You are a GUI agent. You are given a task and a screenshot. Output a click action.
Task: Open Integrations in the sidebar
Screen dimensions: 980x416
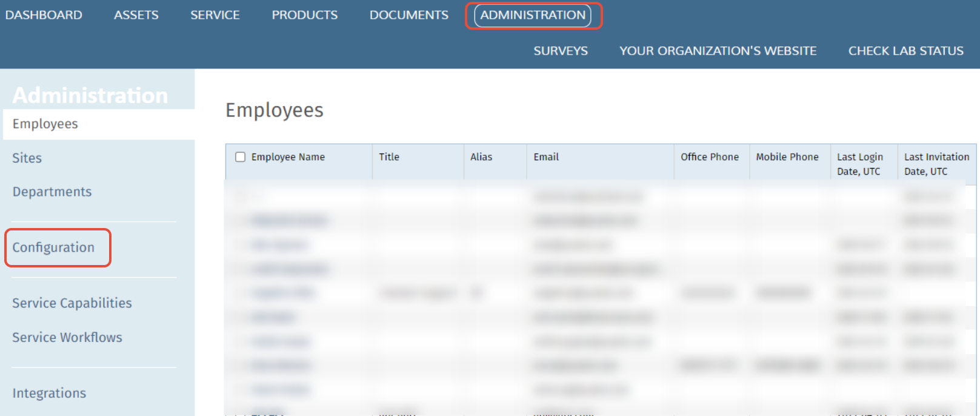[49, 394]
